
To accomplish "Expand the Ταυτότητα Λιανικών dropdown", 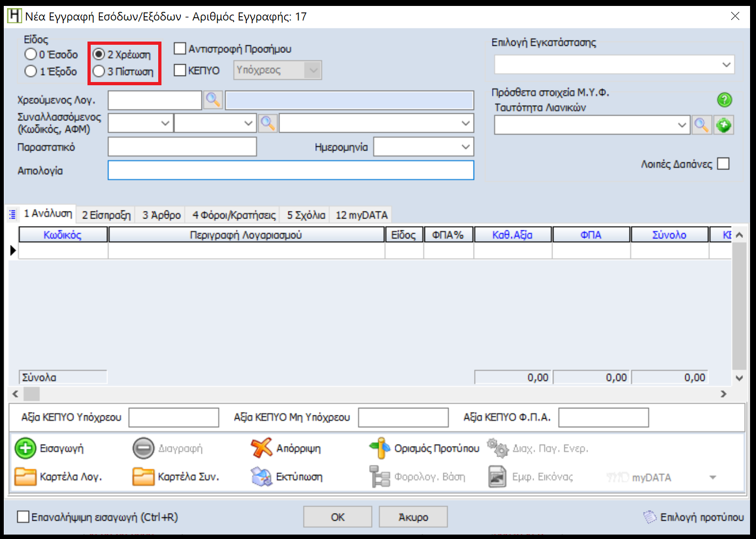I will (x=682, y=125).
